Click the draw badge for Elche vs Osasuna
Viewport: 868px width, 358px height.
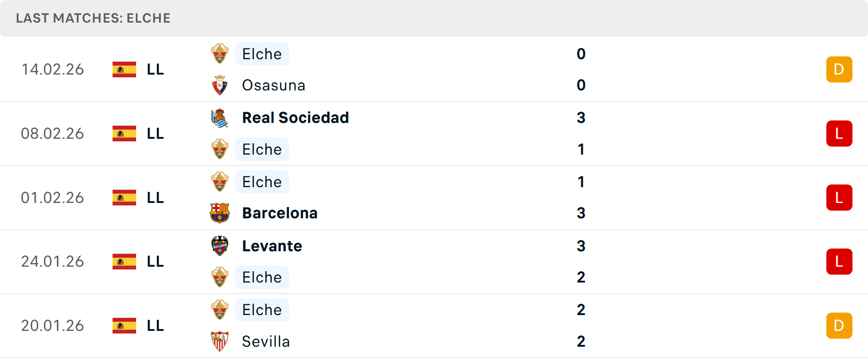839,70
